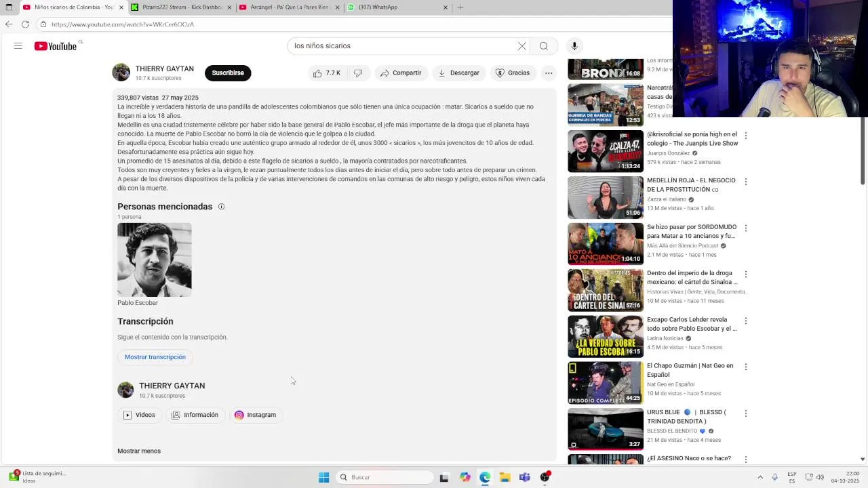
Task: Open Microsoft Edge from the taskbar
Action: click(x=485, y=477)
